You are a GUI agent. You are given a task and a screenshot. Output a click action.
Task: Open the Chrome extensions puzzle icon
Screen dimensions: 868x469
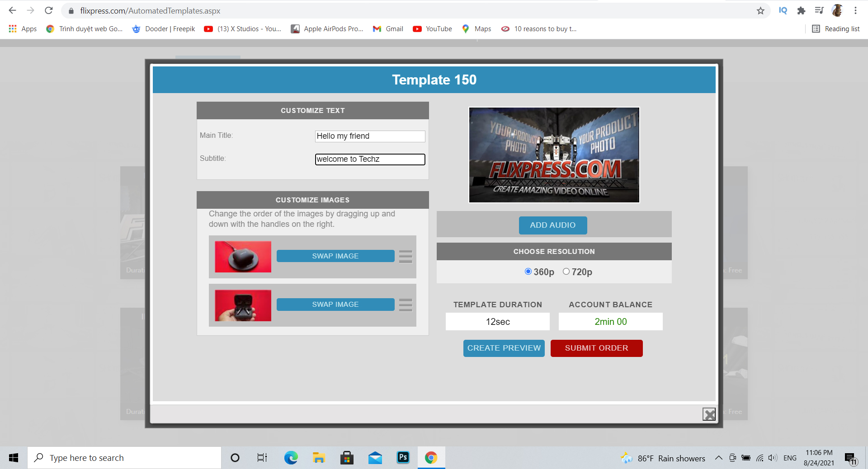click(801, 11)
